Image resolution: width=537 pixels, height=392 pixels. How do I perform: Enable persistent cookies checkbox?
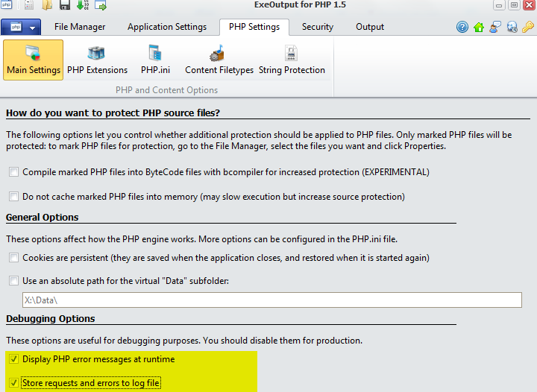click(13, 258)
